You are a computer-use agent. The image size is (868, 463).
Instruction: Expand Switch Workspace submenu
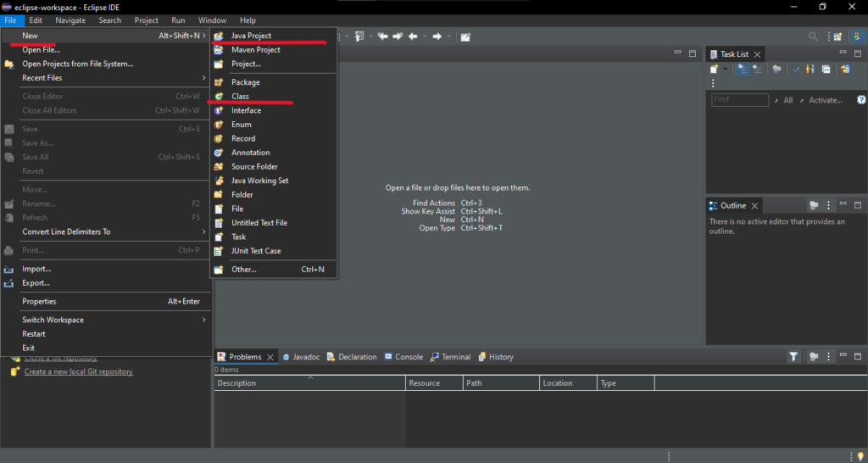coord(107,320)
